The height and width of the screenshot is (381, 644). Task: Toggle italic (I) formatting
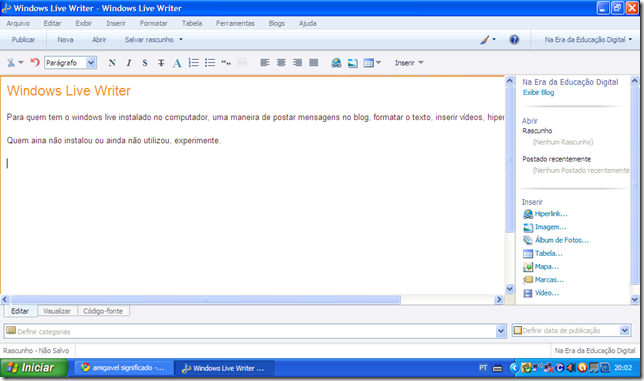click(129, 63)
